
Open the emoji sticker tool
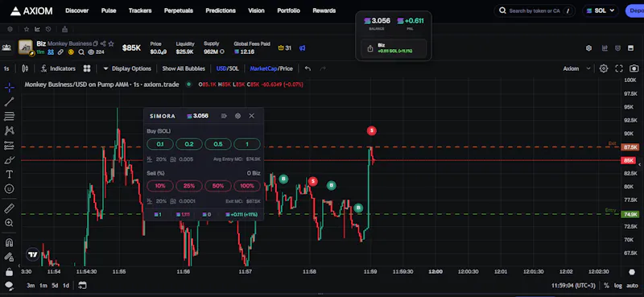[9, 188]
